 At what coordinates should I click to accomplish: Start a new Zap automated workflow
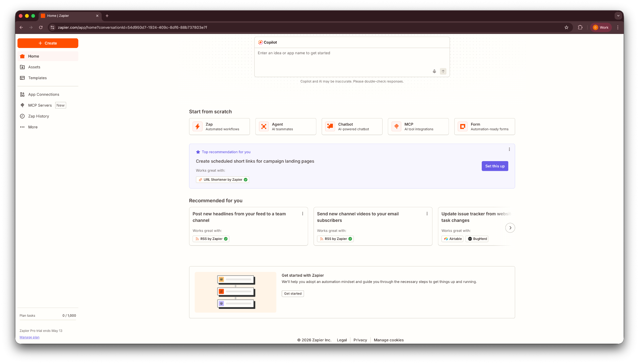point(219,127)
